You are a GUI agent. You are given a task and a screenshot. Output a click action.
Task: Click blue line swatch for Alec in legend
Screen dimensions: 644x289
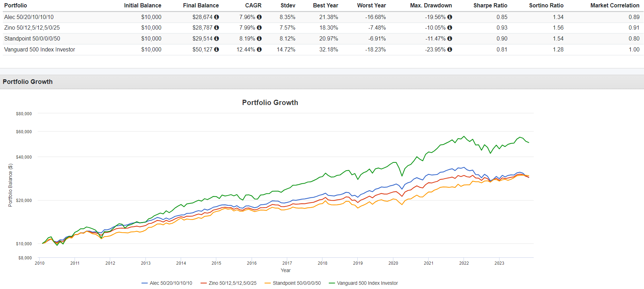pos(144,283)
